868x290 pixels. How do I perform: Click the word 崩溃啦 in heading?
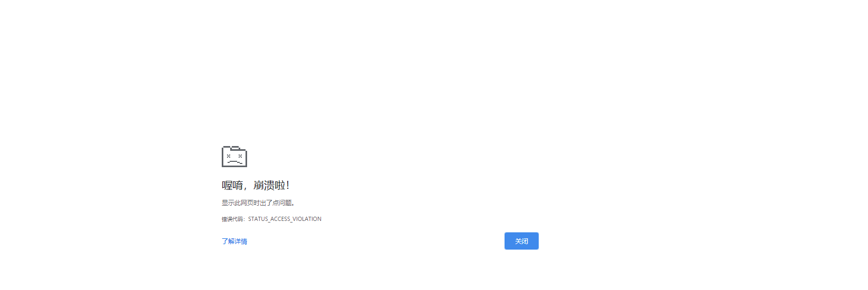point(269,185)
